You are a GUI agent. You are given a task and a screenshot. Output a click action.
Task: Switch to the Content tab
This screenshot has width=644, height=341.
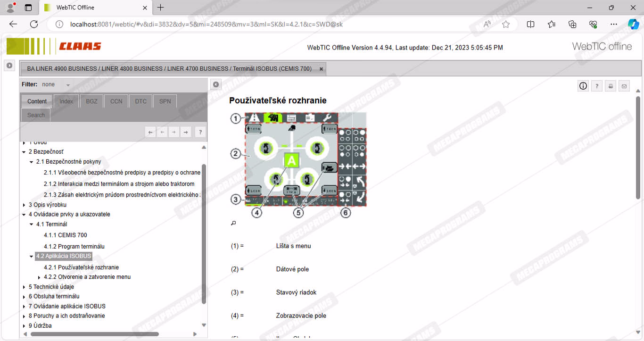(37, 101)
